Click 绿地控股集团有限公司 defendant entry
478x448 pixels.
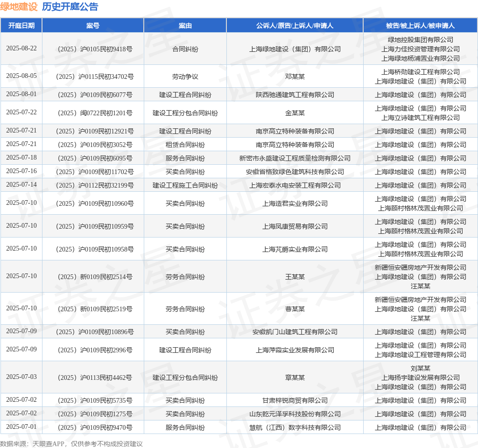pyautogui.click(x=421, y=40)
